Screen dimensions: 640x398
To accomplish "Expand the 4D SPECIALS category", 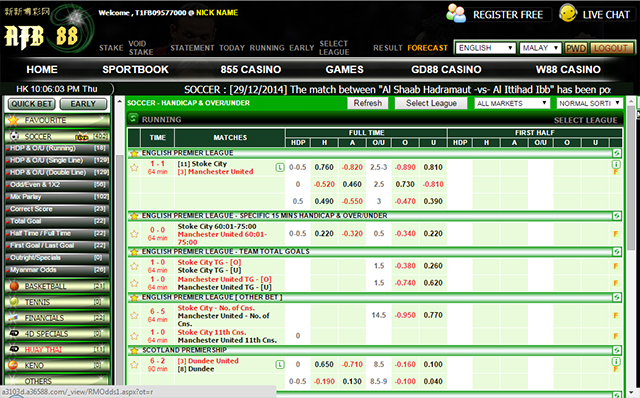I will click(57, 334).
